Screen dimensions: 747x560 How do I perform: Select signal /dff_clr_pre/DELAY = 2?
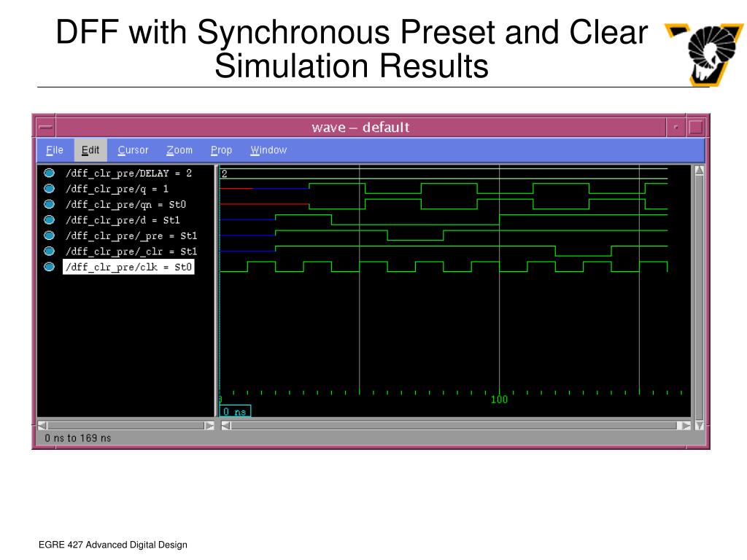pyautogui.click(x=128, y=173)
